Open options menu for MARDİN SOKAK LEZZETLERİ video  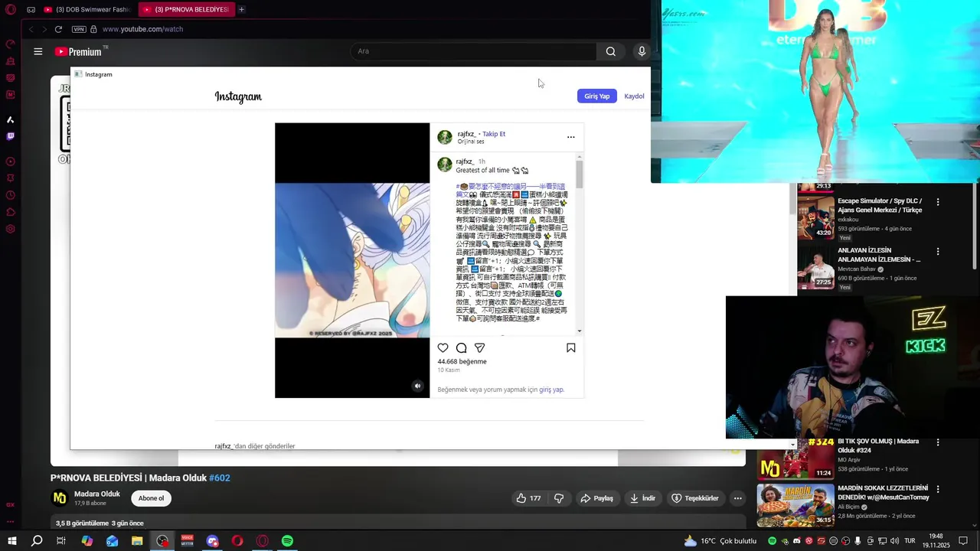pos(938,489)
